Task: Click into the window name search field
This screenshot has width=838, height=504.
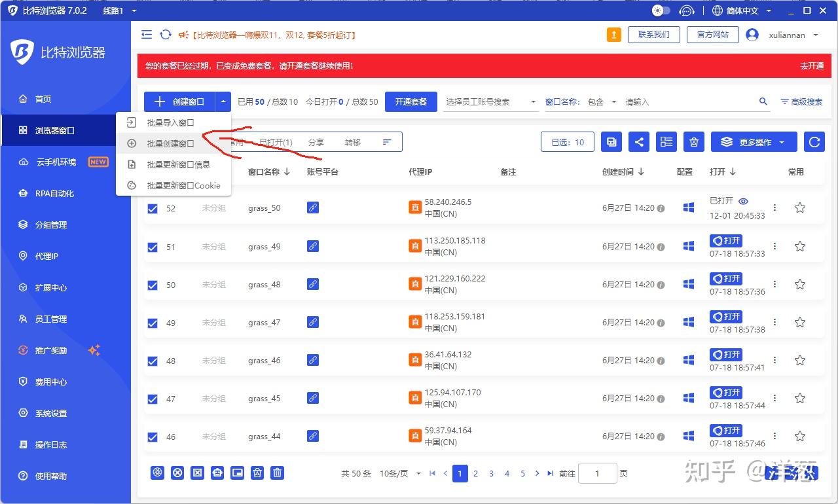Action: point(687,101)
